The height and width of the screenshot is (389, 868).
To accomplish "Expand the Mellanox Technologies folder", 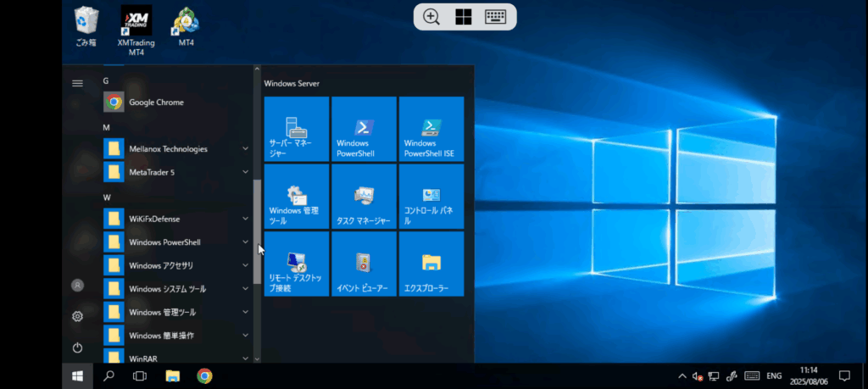I will (168, 149).
